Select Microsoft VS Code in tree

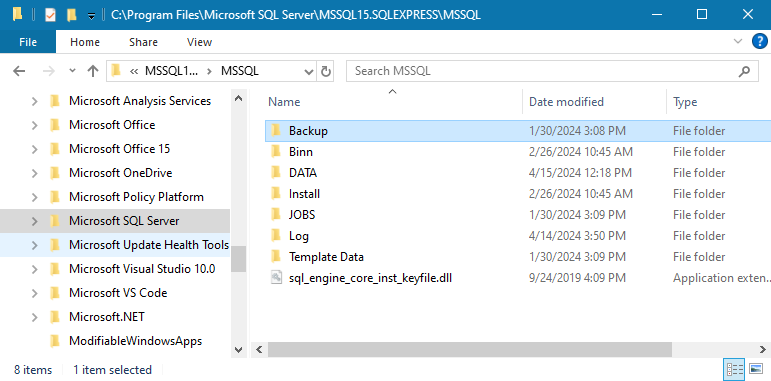tap(118, 293)
